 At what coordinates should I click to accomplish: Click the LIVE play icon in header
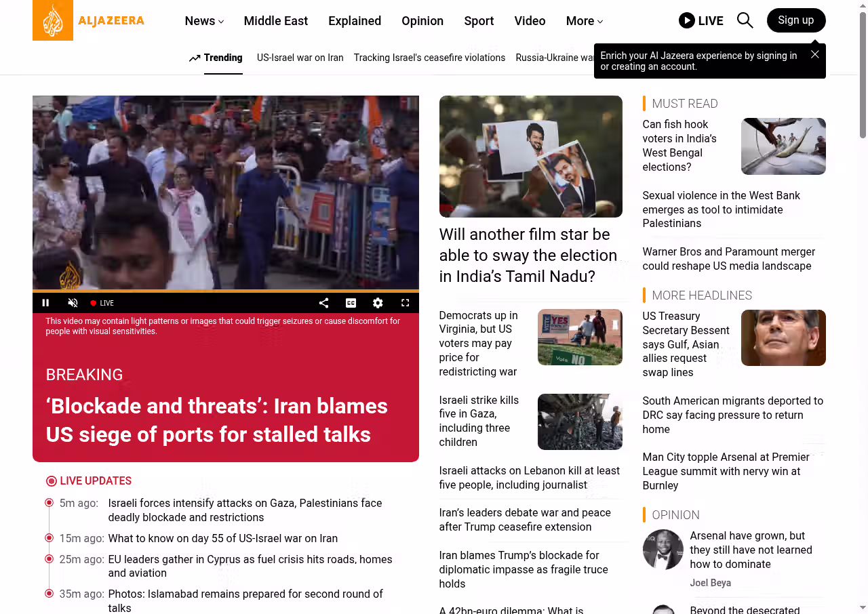(687, 20)
